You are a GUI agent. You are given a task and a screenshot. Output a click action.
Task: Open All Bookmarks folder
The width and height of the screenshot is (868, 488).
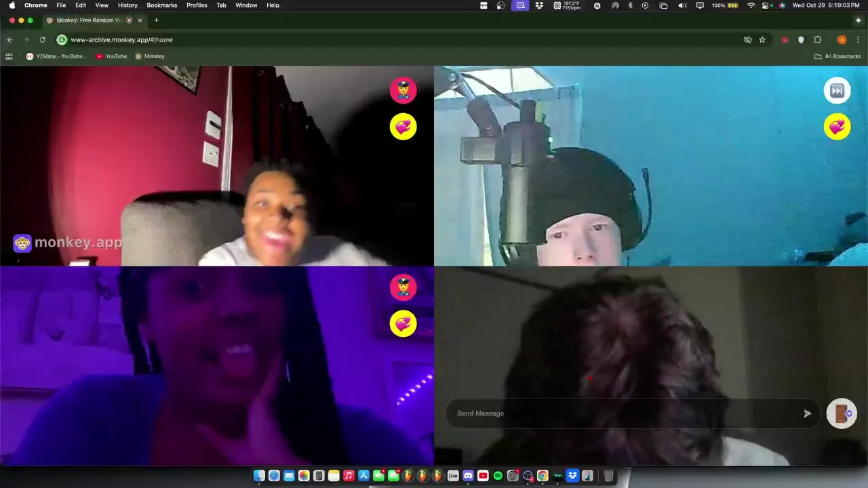point(837,56)
